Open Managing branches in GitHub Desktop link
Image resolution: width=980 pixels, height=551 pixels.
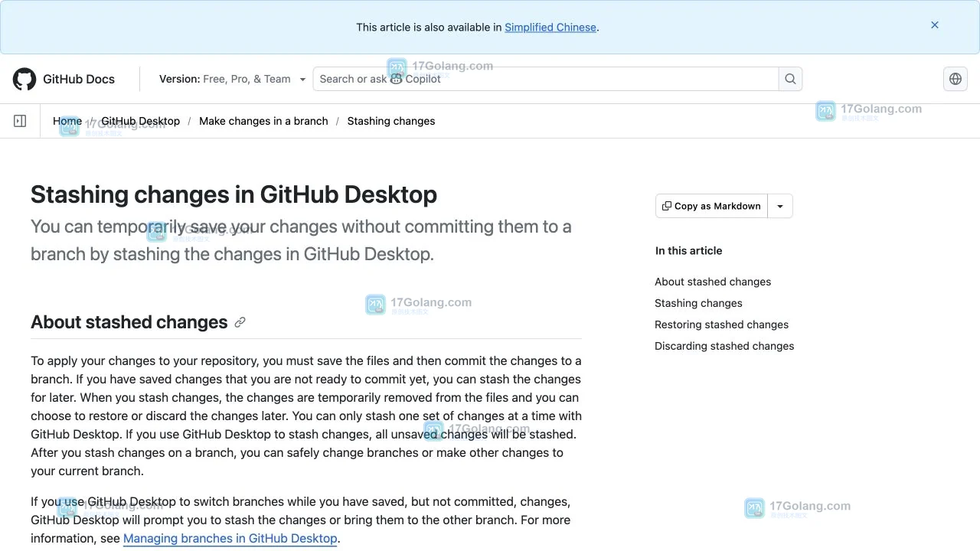[230, 538]
